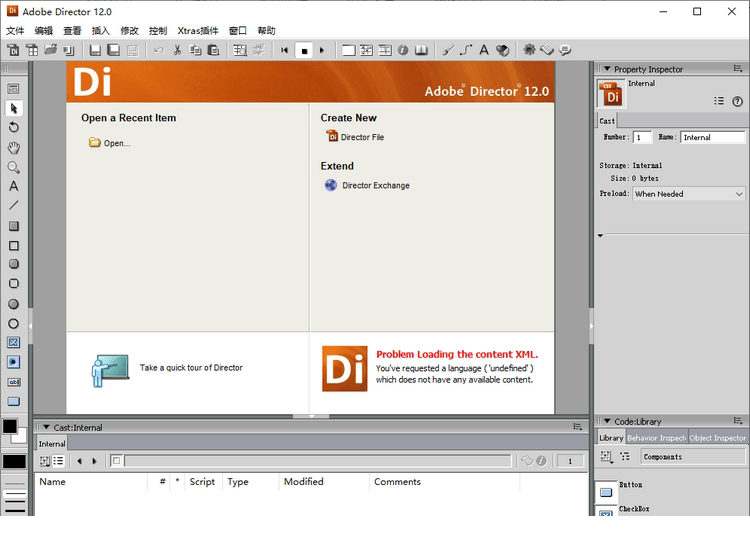Click the background color white swatch

21,437
